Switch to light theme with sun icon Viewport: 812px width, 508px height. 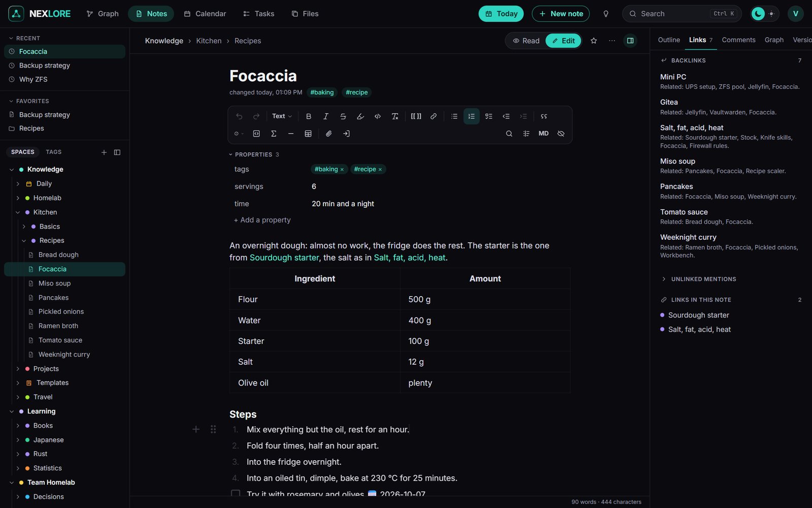(771, 14)
